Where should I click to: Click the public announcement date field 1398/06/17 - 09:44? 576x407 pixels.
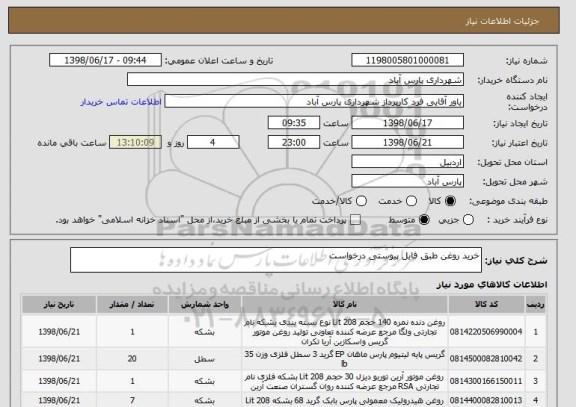coord(105,60)
